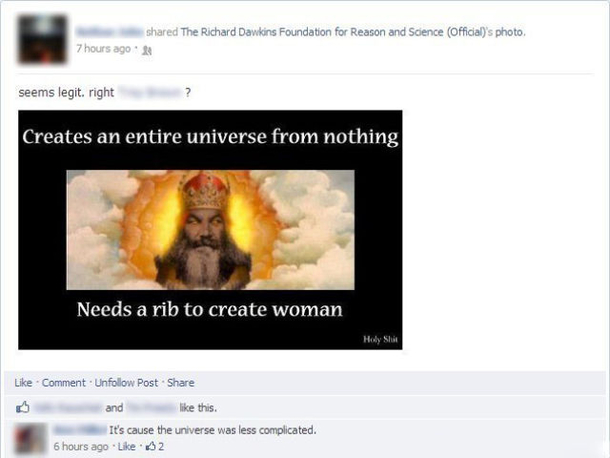Screen dimensions: 610x458
Task: Open the Richard Dawkins Foundation page link
Action: [335, 32]
